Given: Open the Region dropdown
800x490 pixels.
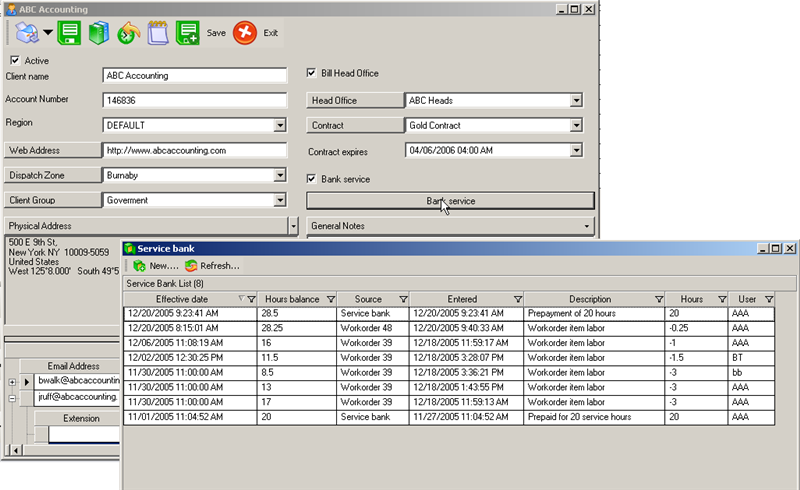Looking at the screenshot, I should tap(280, 125).
